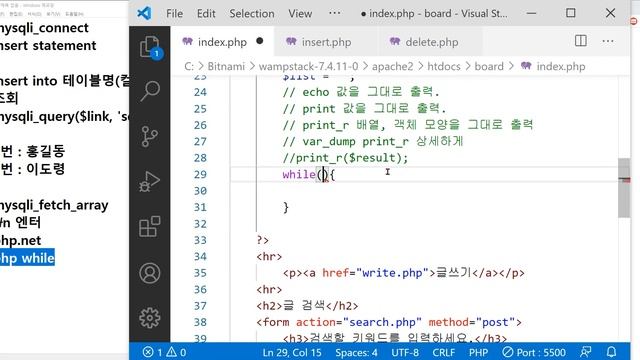640x360 pixels.
Task: Click the <h2> heading tag on line 37
Action: point(269,306)
